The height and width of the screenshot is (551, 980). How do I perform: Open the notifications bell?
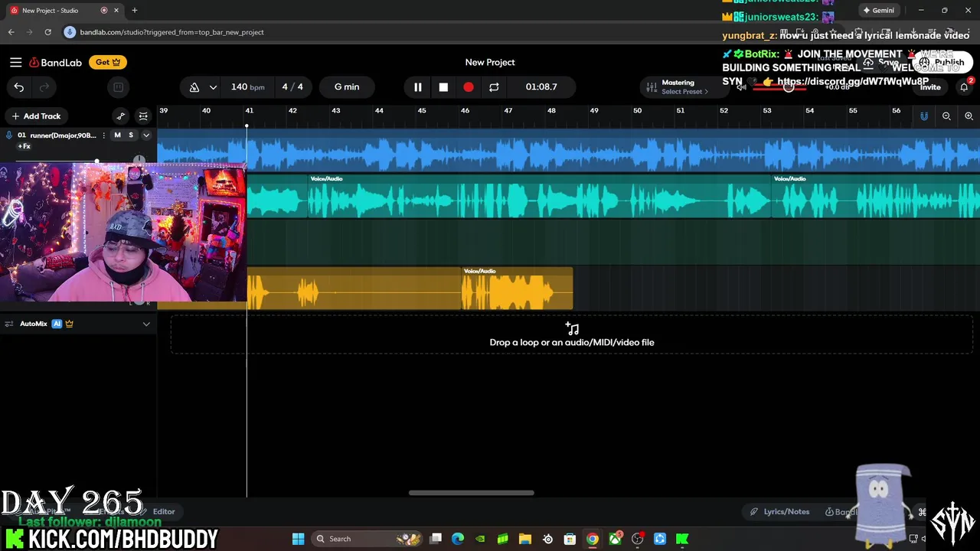pyautogui.click(x=964, y=87)
